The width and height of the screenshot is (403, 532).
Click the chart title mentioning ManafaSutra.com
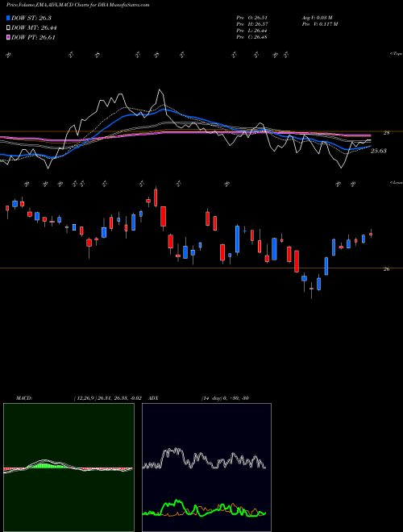point(78,5)
